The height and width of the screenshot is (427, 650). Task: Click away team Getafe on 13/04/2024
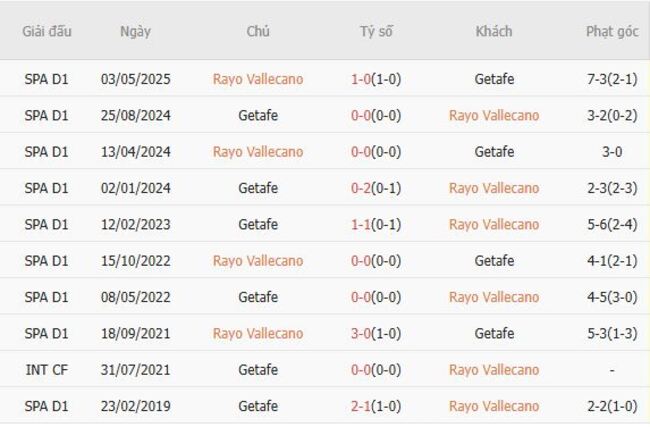[x=494, y=152]
